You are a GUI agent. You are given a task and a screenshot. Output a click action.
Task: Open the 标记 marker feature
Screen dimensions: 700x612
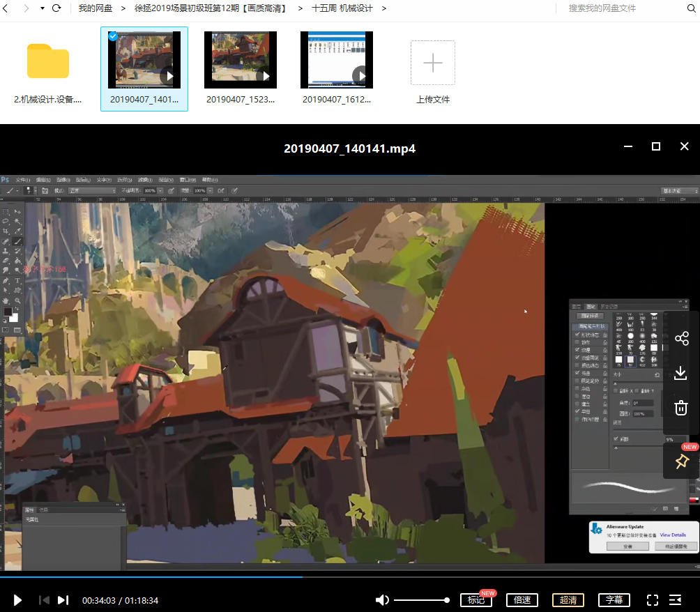click(x=476, y=600)
